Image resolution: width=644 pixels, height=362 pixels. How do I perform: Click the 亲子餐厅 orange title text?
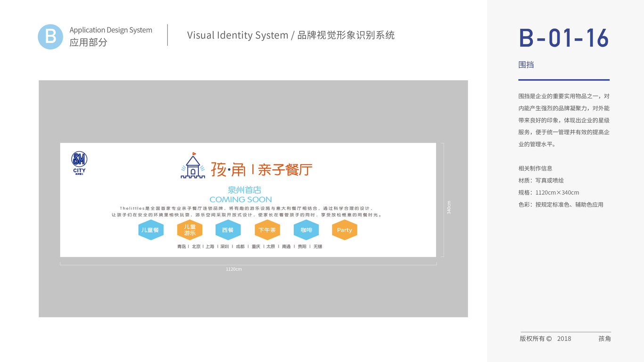pyautogui.click(x=285, y=170)
